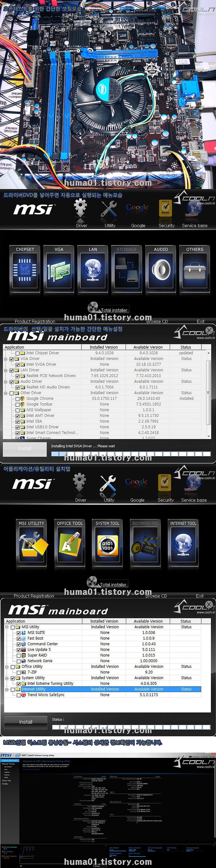This screenshot has height=868, width=216.
Task: Check the MSI Wallpaper checkbox
Action: (17, 410)
